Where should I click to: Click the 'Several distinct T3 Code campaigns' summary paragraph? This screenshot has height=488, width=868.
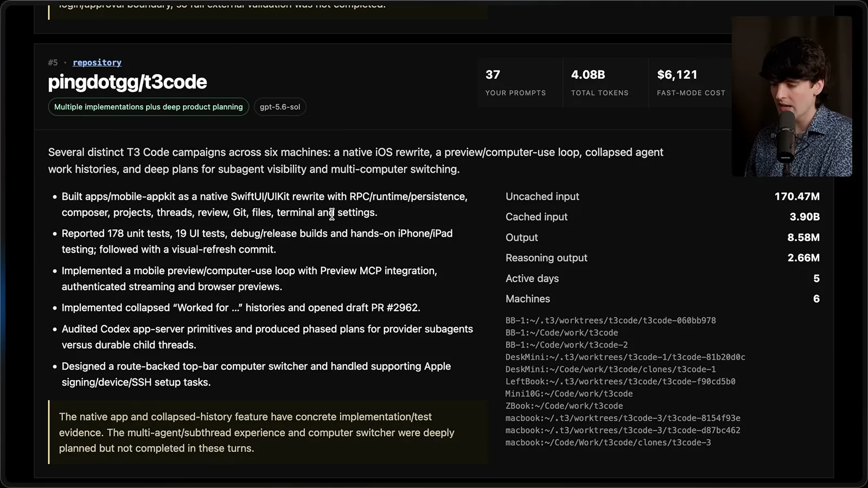coord(355,160)
